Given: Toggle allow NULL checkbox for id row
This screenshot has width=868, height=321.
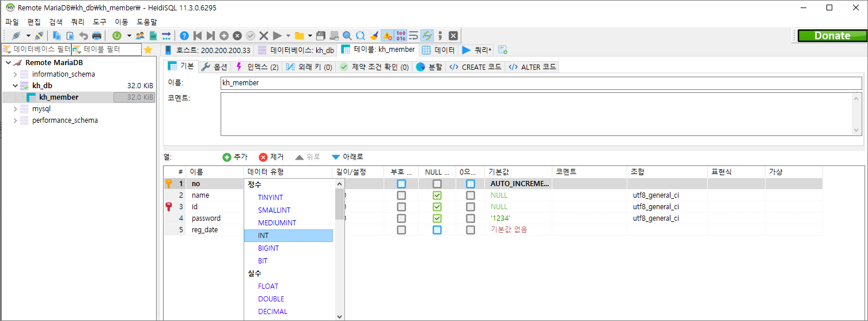Looking at the screenshot, I should [437, 207].
